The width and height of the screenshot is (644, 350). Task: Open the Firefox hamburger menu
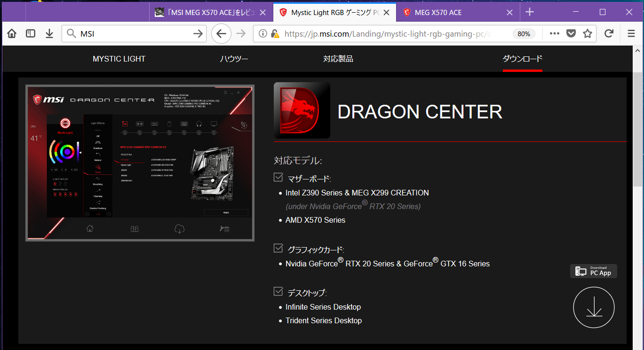click(631, 34)
